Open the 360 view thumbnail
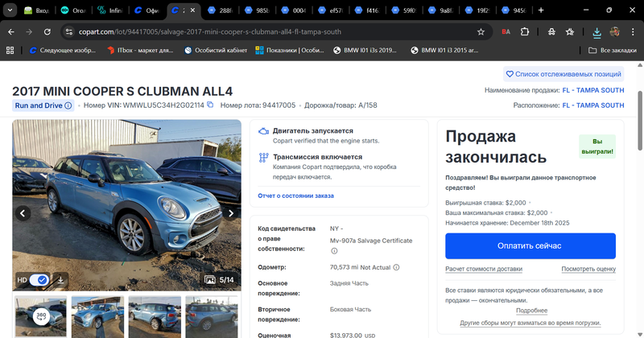Screen dimensions: 644x338 [x=41, y=316]
